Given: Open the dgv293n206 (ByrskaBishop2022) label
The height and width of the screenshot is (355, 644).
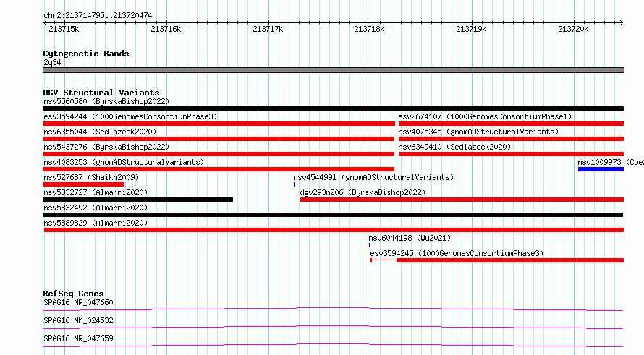Looking at the screenshot, I should [363, 192].
